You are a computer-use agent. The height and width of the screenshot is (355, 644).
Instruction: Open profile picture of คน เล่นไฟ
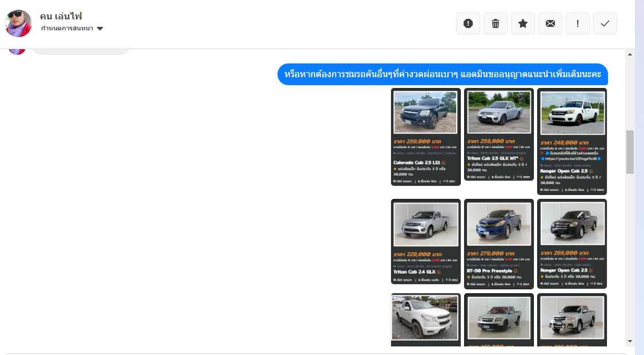point(18,23)
